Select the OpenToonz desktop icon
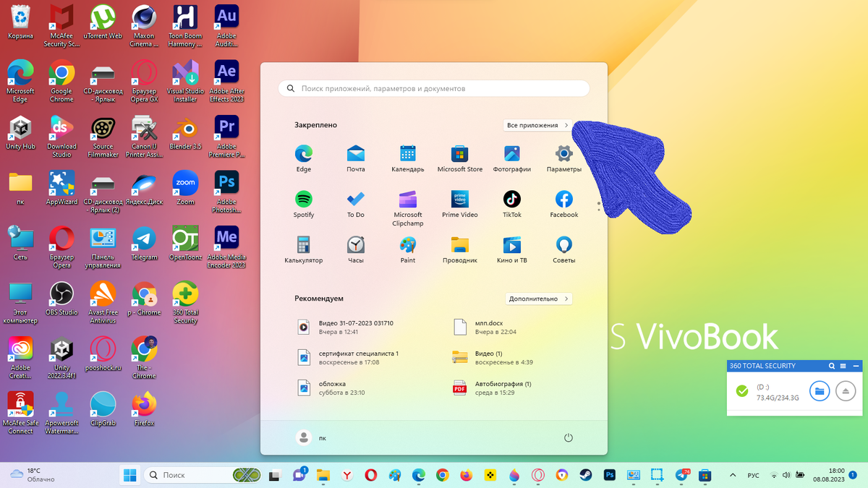This screenshot has height=488, width=868. pos(186,243)
